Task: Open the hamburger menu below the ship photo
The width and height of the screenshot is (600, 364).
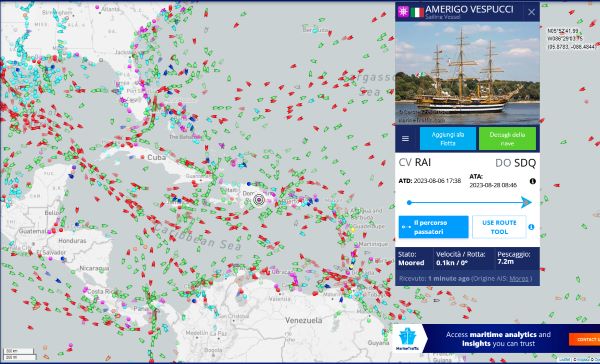Action: click(405, 139)
